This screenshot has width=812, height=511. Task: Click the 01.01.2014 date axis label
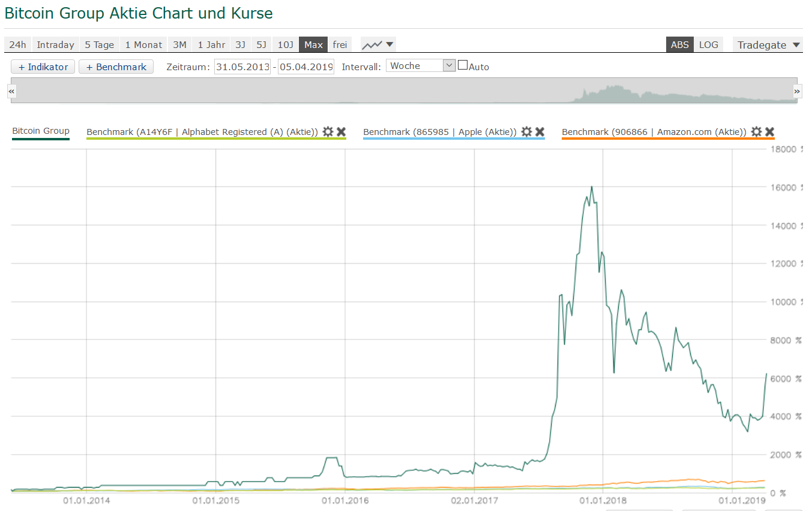(x=85, y=500)
